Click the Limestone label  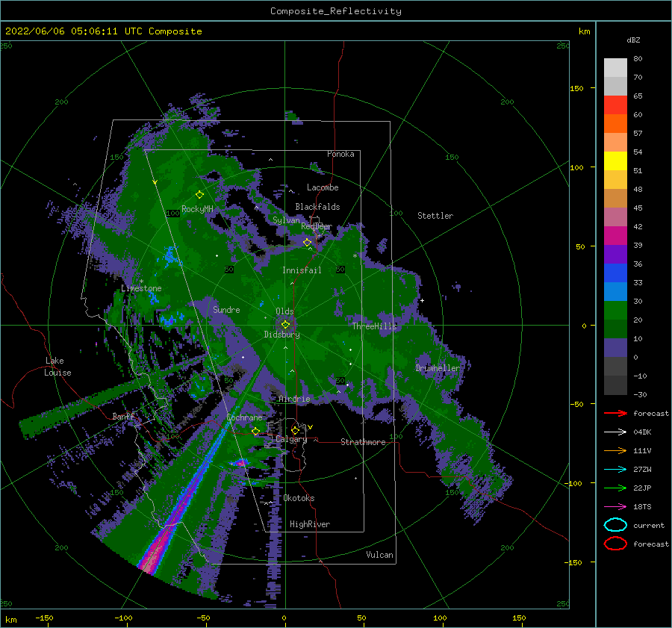point(141,288)
